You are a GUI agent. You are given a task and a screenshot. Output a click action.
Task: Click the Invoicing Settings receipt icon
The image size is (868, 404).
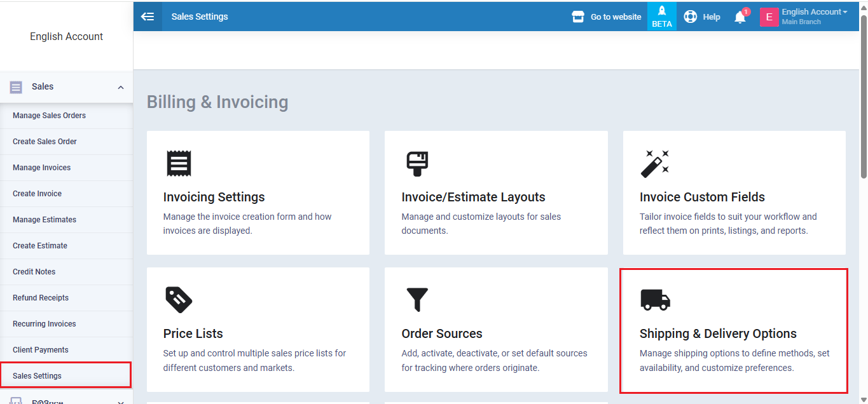[x=179, y=163]
